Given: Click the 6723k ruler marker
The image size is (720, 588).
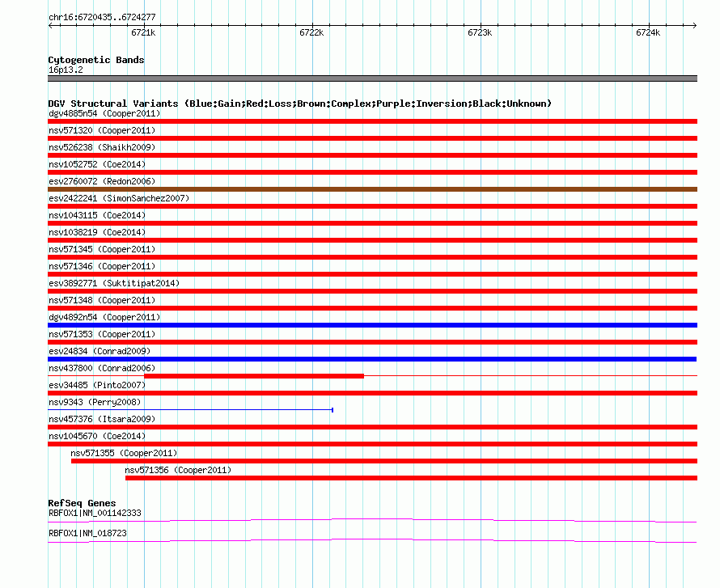Looking at the screenshot, I should 480,32.
